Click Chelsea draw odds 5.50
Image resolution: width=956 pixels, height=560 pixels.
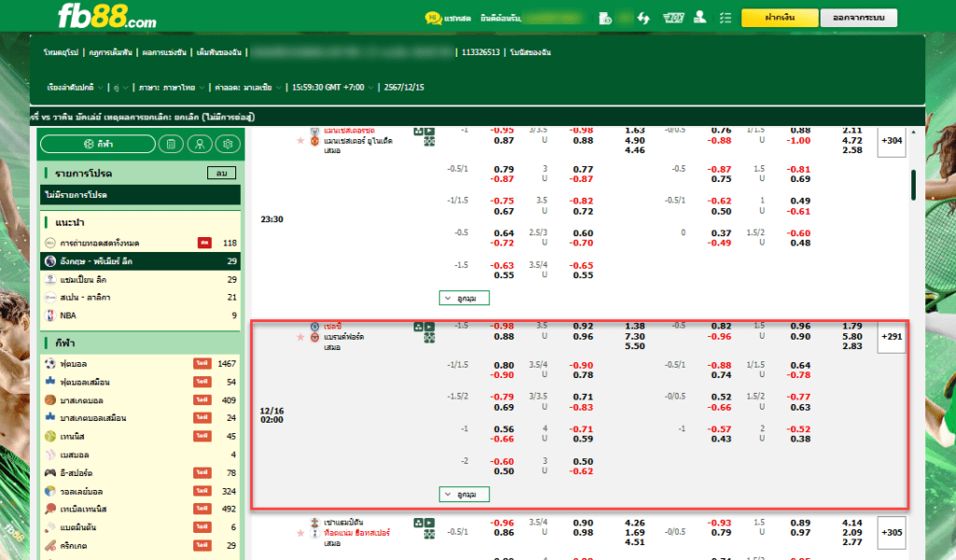[x=635, y=346]
